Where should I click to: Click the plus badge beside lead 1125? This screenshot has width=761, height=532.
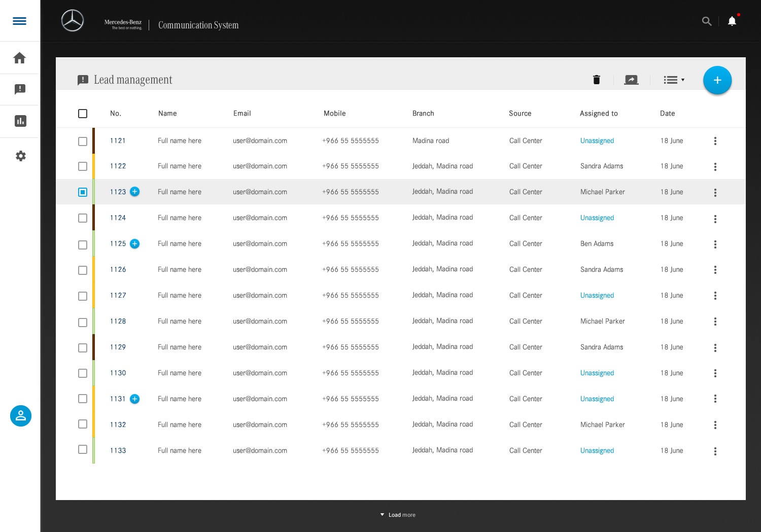coord(134,243)
